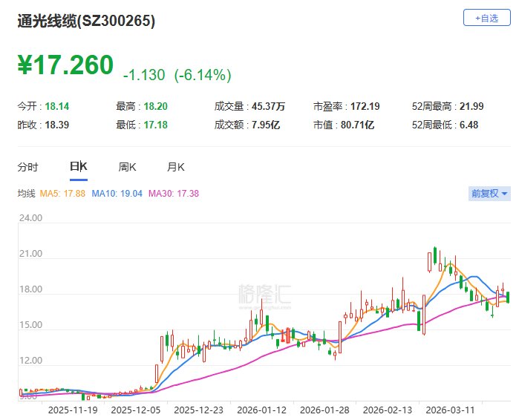Image resolution: width=519 pixels, height=420 pixels.
Task: Click the MA30 magenta legend label
Action: point(174,194)
